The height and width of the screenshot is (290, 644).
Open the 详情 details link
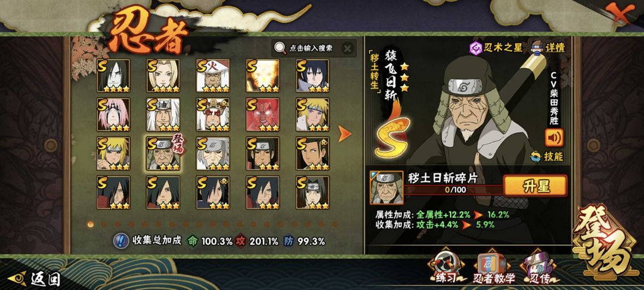(549, 48)
